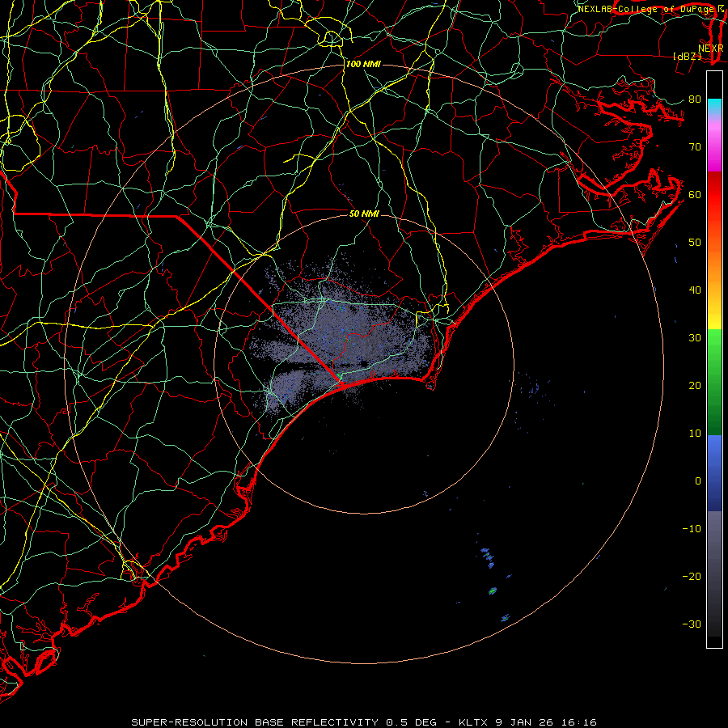Click the 50 value on the dBZ scale
The image size is (728, 728).
[695, 243]
